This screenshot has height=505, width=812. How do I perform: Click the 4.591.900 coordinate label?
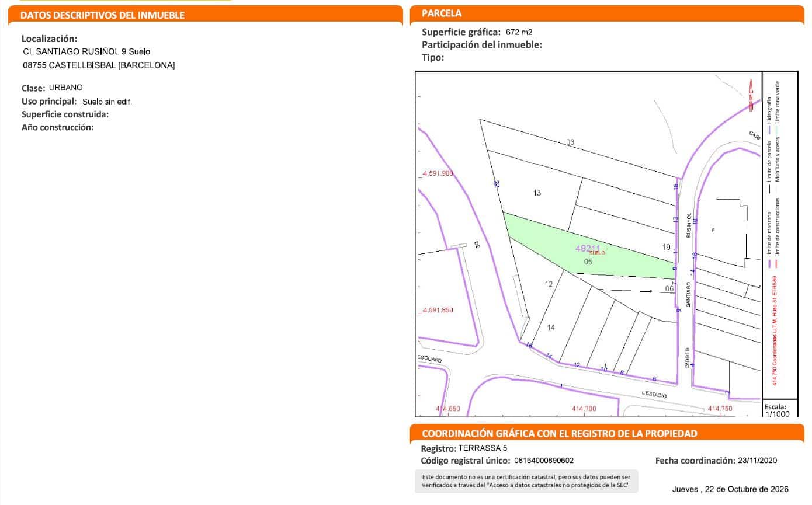click(x=438, y=173)
